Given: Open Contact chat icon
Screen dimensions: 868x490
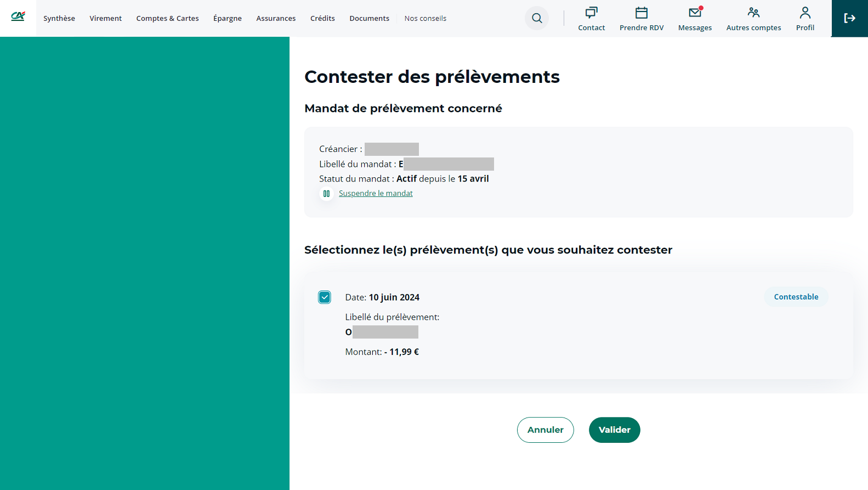Looking at the screenshot, I should tap(591, 13).
